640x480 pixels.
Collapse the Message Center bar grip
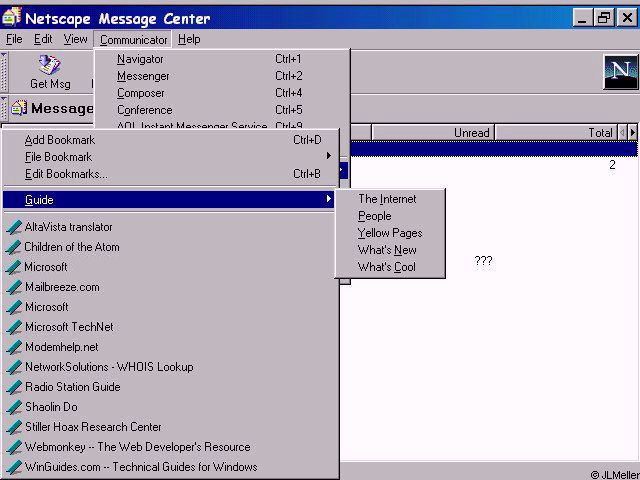click(4, 108)
